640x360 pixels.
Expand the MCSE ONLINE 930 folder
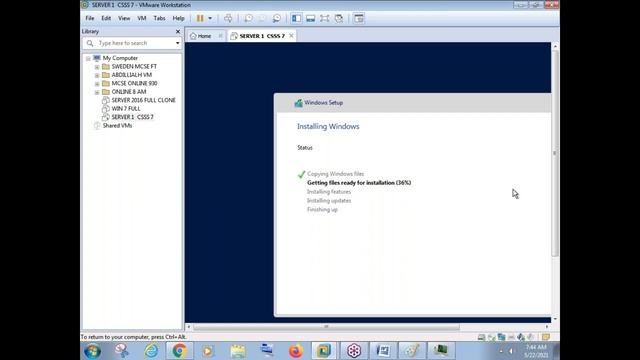[x=97, y=84]
